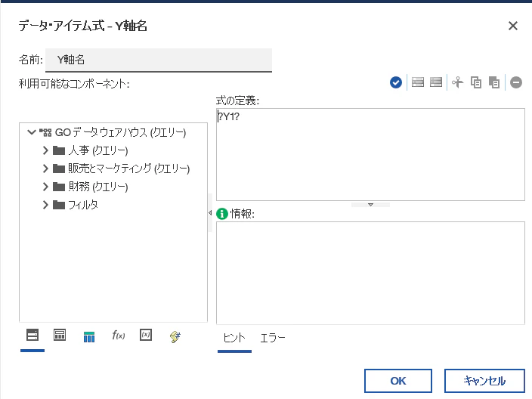Click the キャンセル button

click(x=484, y=381)
